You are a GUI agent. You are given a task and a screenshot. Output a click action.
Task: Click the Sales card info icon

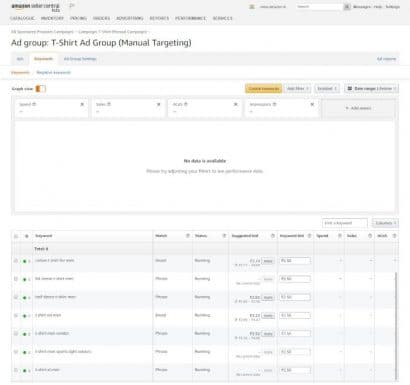click(x=109, y=104)
